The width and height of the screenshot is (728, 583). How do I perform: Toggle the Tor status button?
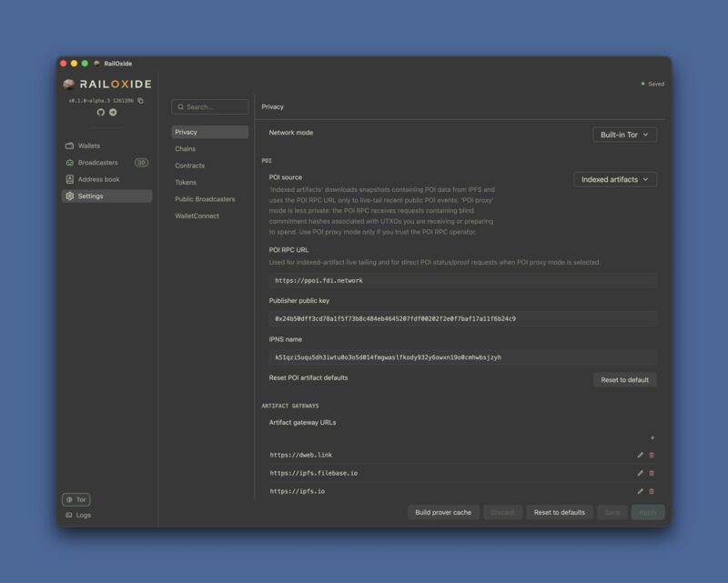point(76,499)
